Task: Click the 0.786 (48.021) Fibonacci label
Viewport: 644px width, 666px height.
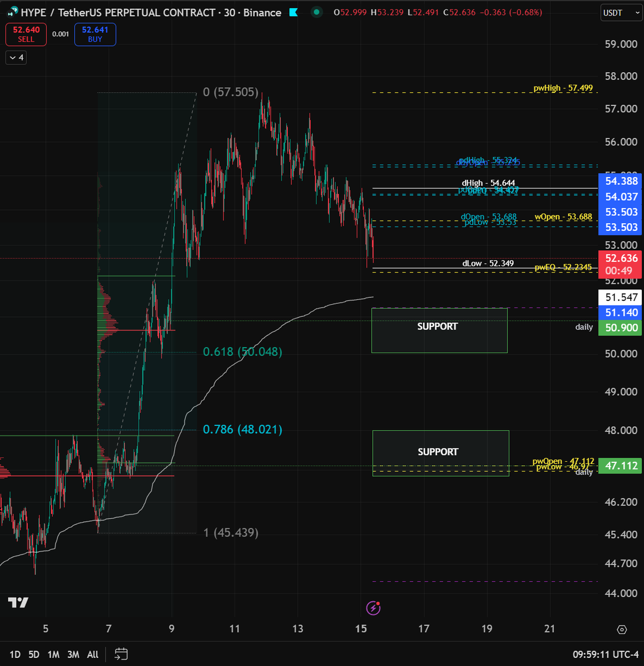Action: [242, 430]
